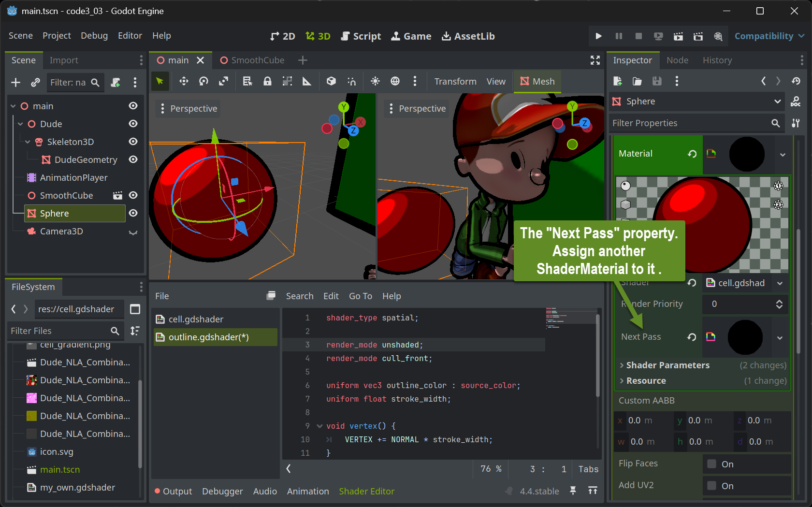
Task: Toggle FileSystem split mode icon
Action: coord(135,309)
